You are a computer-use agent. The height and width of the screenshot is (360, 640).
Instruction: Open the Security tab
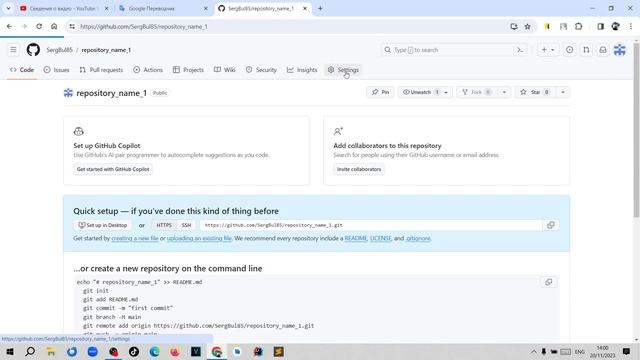(261, 70)
